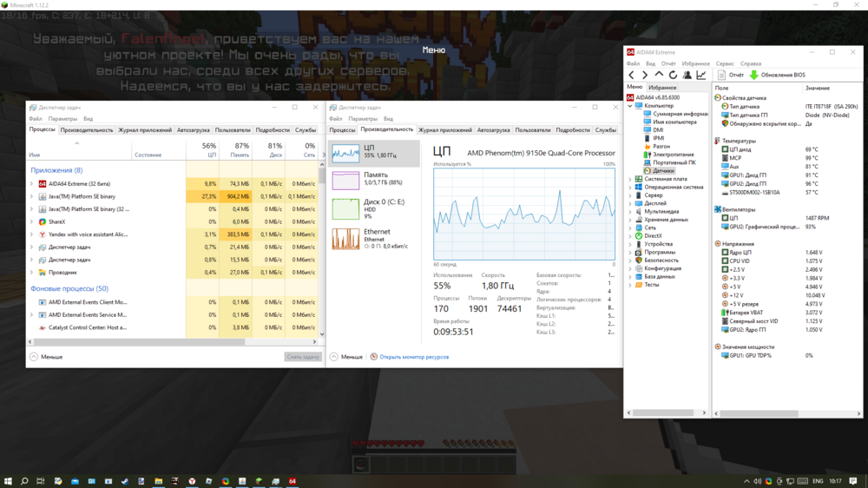The width and height of the screenshot is (868, 488).
Task: Open Производительность tab in left Task Manager
Action: tap(86, 130)
